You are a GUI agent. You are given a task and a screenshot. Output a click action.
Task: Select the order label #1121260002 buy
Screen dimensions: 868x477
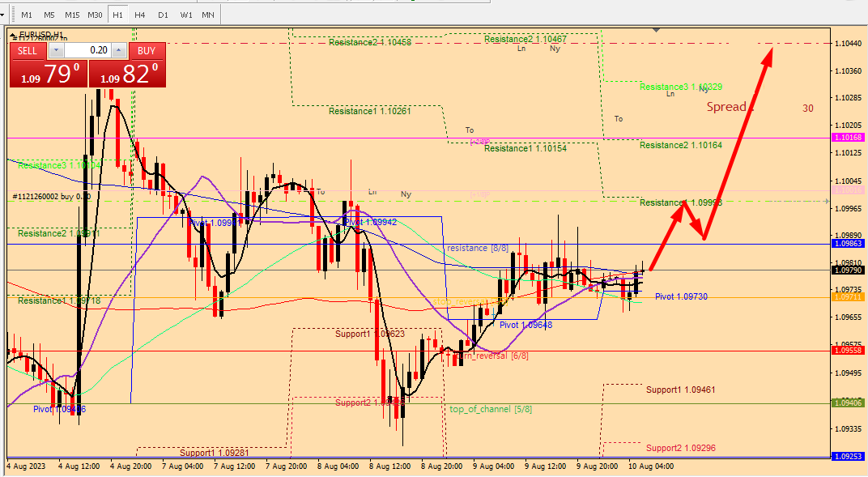coord(52,197)
